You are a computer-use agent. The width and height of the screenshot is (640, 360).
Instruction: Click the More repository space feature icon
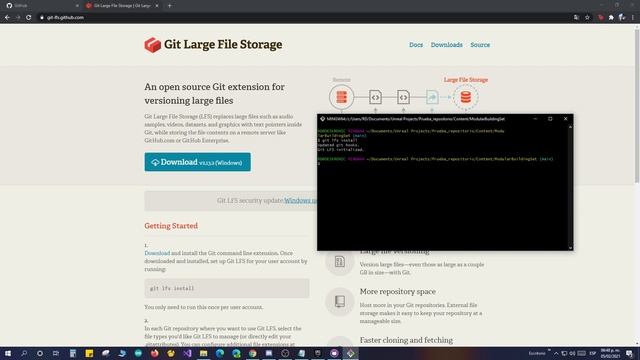pos(340,302)
